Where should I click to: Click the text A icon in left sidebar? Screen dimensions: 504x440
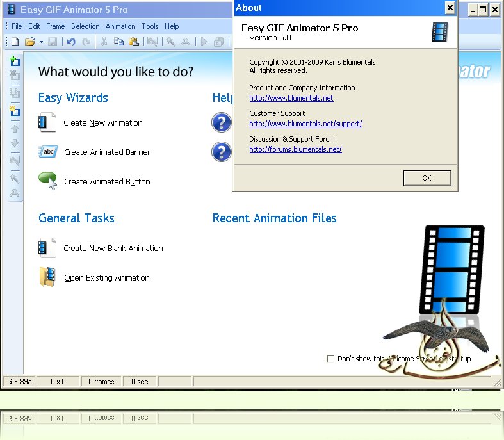15,193
